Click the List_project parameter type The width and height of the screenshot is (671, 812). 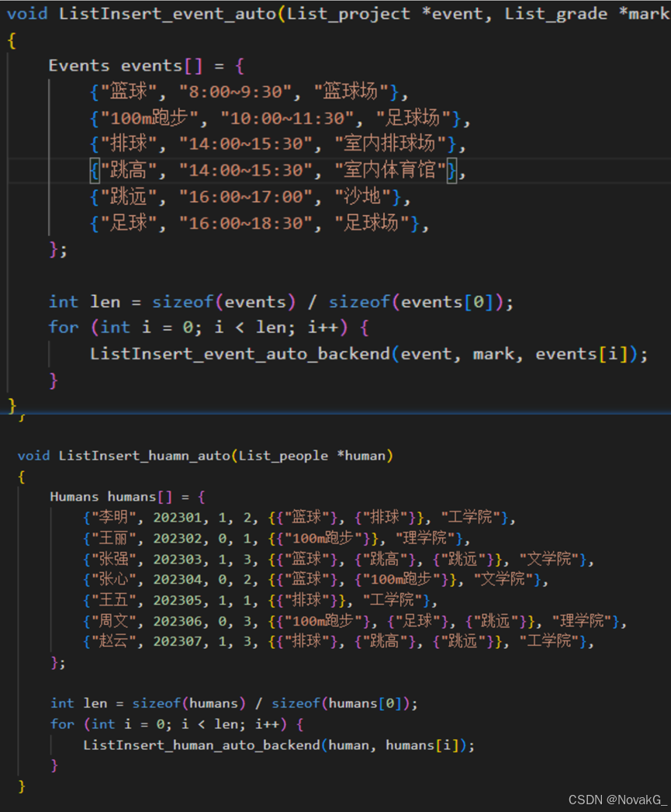click(349, 13)
